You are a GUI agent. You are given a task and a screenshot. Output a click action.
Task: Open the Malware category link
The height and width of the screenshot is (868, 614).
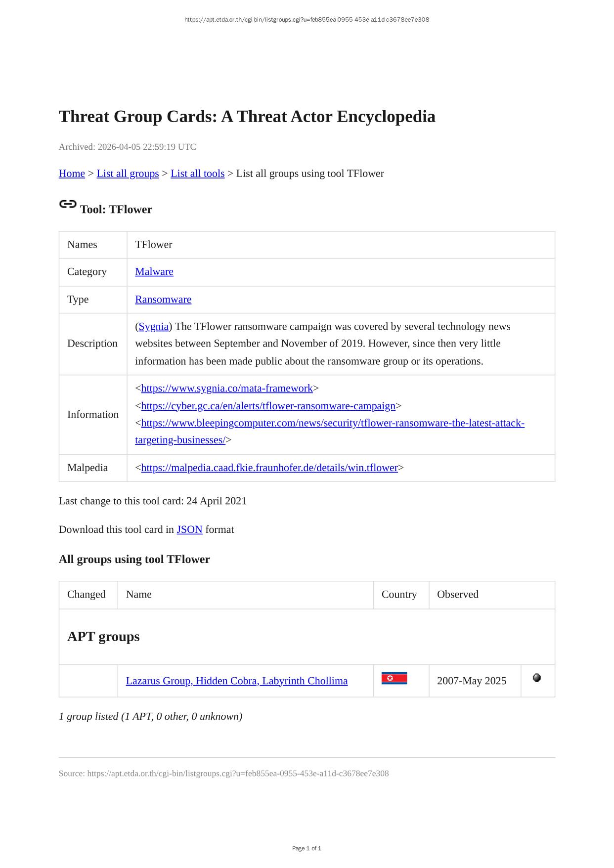[154, 272]
